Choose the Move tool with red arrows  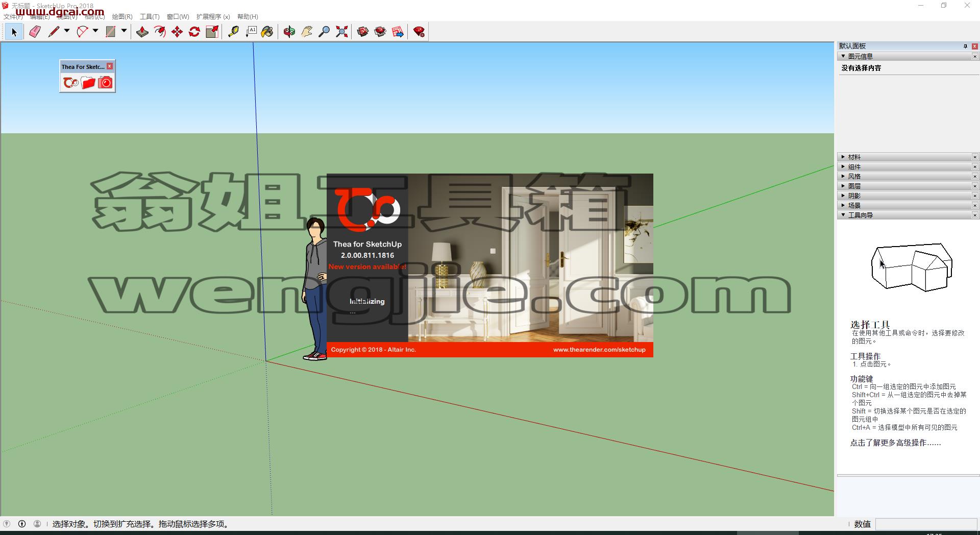(177, 32)
